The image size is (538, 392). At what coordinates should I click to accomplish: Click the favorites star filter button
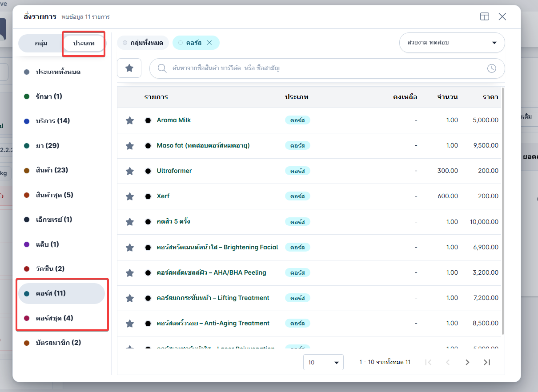129,68
